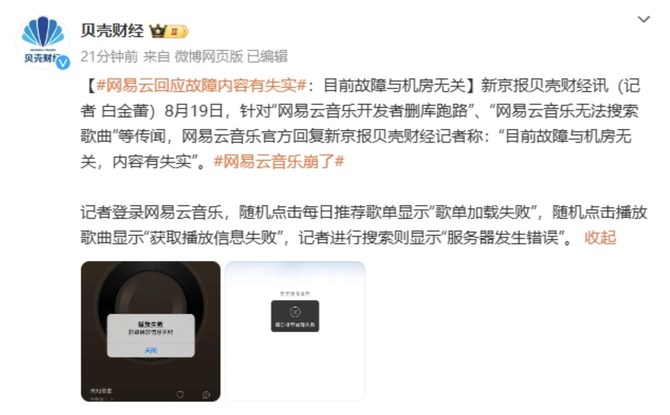Screen dimensions: 670x415
Task: Click the comment bubble icon in thumbnail
Action: coord(206,394)
